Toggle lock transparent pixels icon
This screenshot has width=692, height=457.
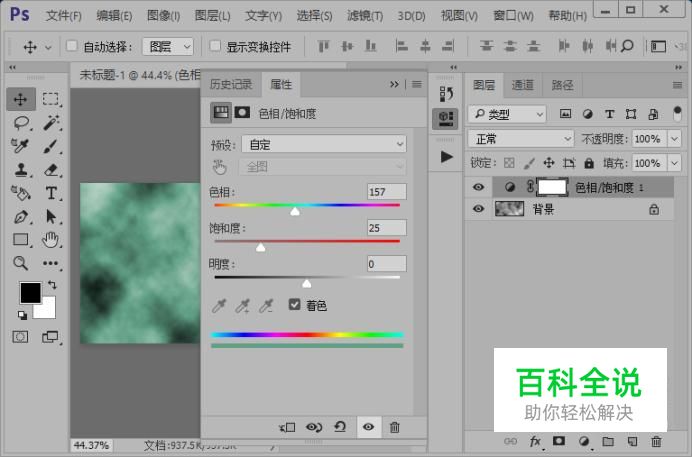coord(509,163)
